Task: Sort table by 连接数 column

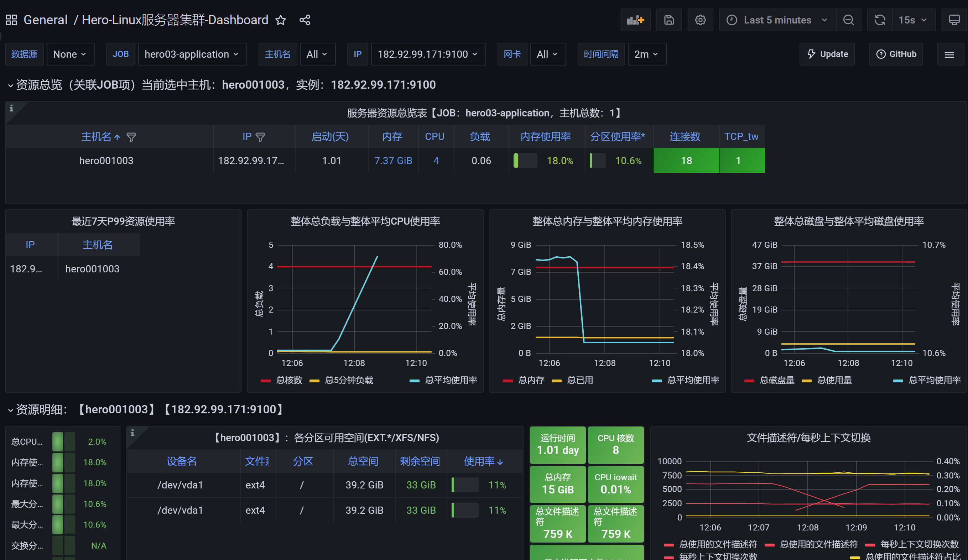Action: pos(685,137)
